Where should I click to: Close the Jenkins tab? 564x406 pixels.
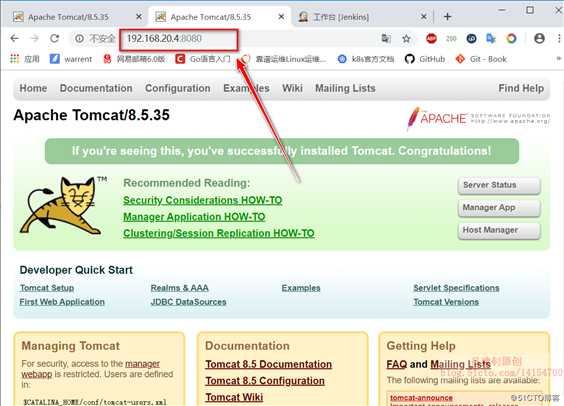(424, 17)
